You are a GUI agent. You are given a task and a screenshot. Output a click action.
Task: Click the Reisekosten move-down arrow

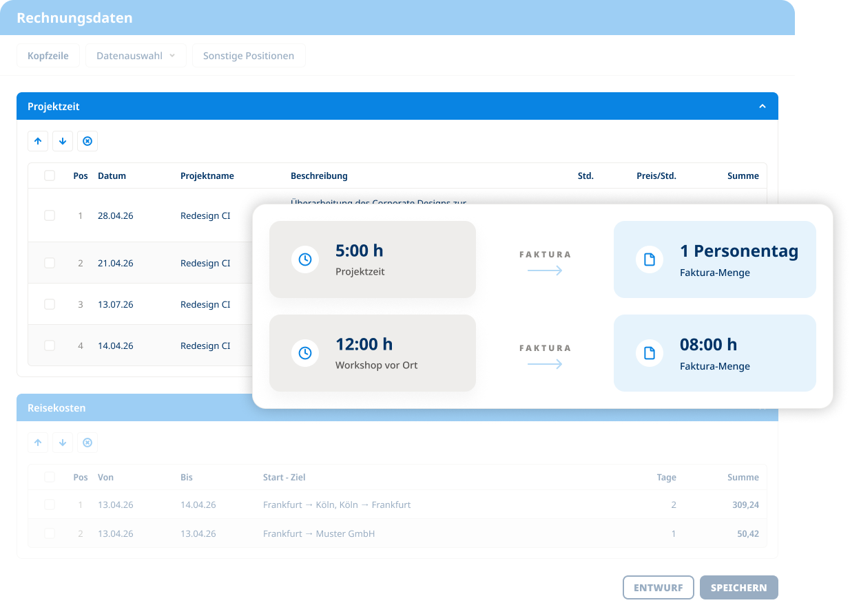[63, 443]
